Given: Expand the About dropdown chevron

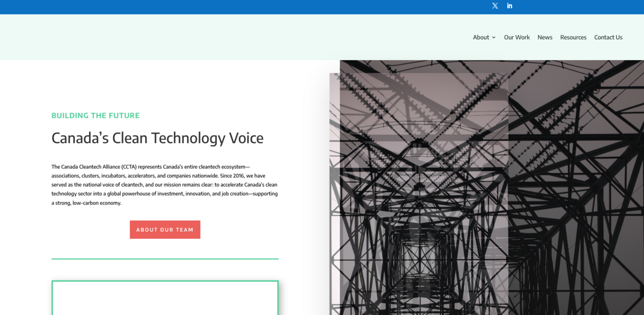Looking at the screenshot, I should (493, 38).
